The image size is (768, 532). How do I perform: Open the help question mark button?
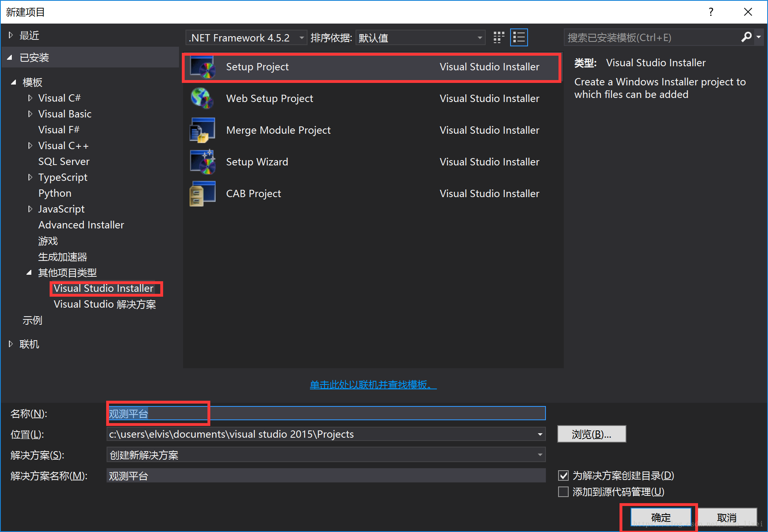[711, 12]
